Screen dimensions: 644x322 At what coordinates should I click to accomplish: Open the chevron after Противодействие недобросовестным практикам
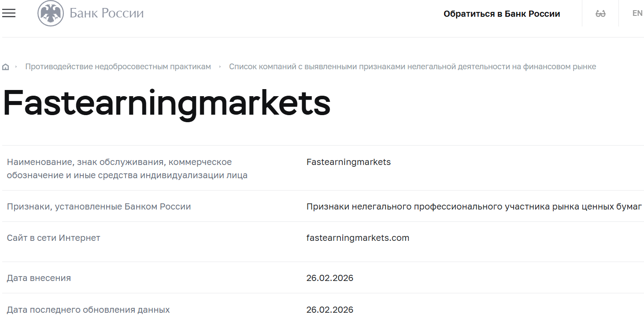(x=220, y=66)
